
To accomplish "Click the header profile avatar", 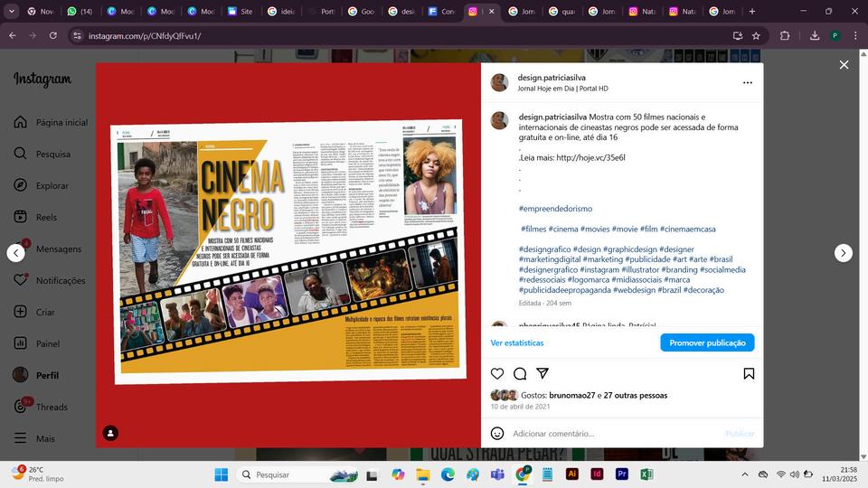I will click(x=499, y=82).
